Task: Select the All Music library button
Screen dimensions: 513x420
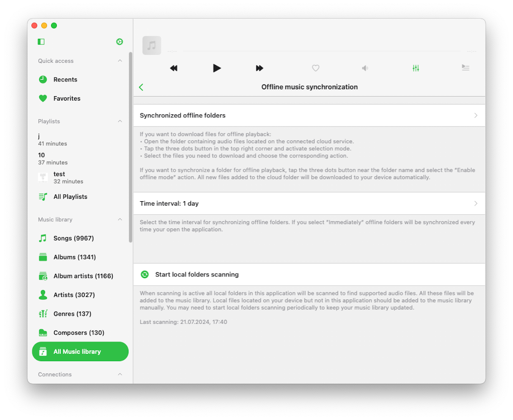Action: [x=80, y=351]
